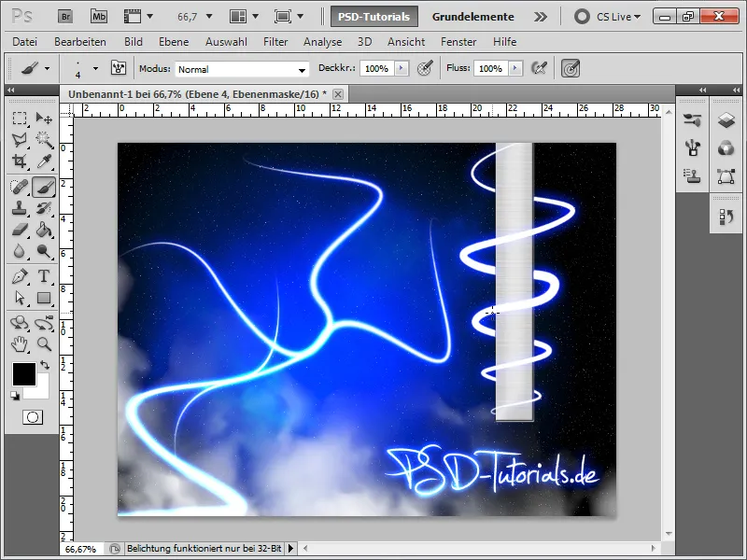
Task: Open the Bearbeiten menu
Action: coord(80,42)
